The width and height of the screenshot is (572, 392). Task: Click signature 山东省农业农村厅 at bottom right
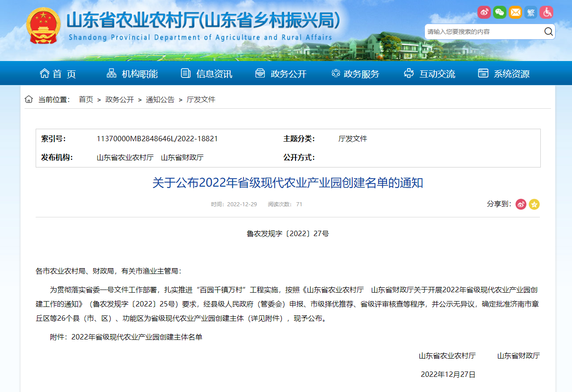tap(447, 355)
